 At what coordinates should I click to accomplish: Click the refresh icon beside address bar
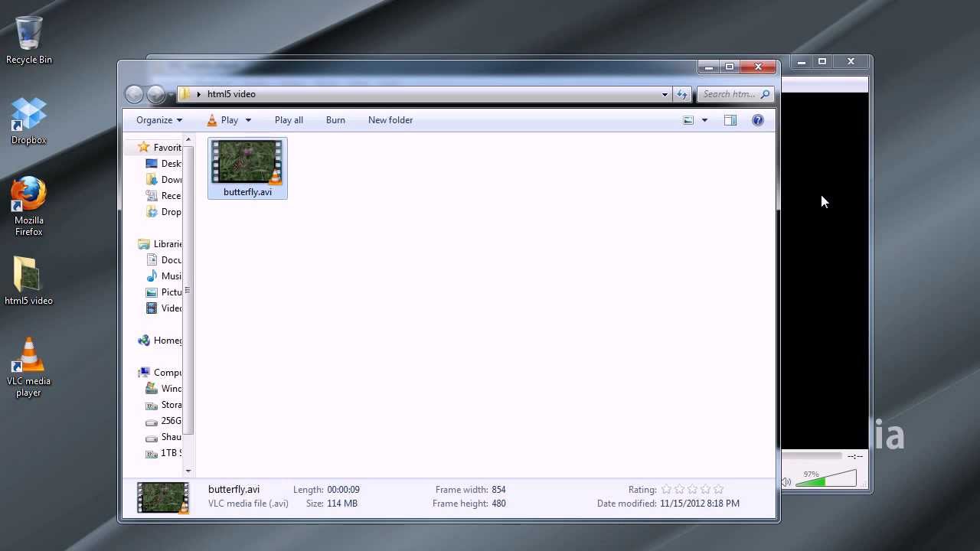(682, 94)
